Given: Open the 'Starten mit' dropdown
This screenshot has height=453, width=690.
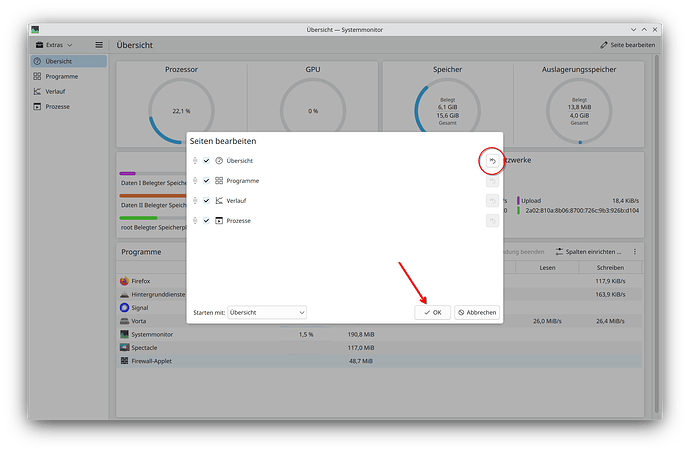Looking at the screenshot, I should pos(267,312).
